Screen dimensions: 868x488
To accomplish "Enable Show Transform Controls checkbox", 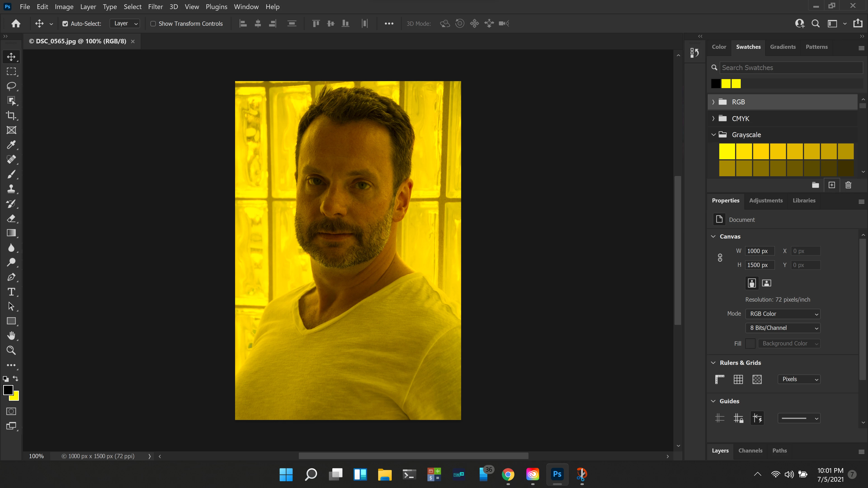I will click(x=153, y=23).
